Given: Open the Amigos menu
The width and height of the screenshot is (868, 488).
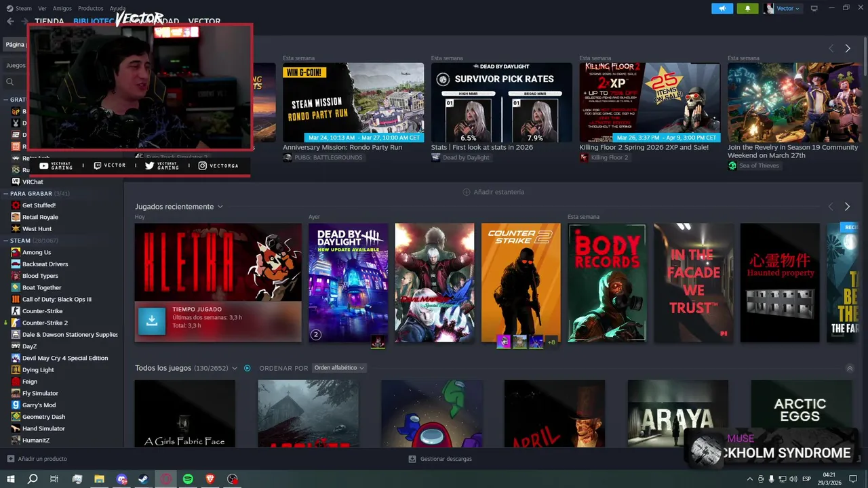Looking at the screenshot, I should pyautogui.click(x=62, y=8).
